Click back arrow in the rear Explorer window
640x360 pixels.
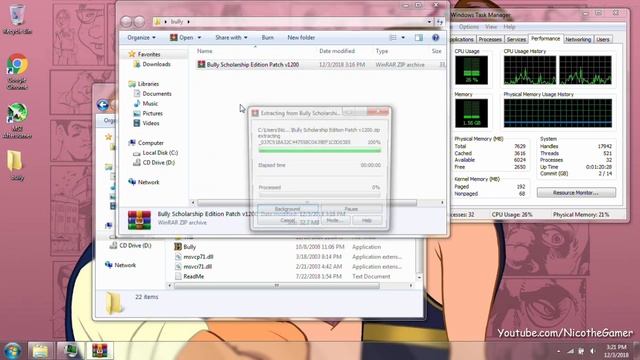coord(103,105)
